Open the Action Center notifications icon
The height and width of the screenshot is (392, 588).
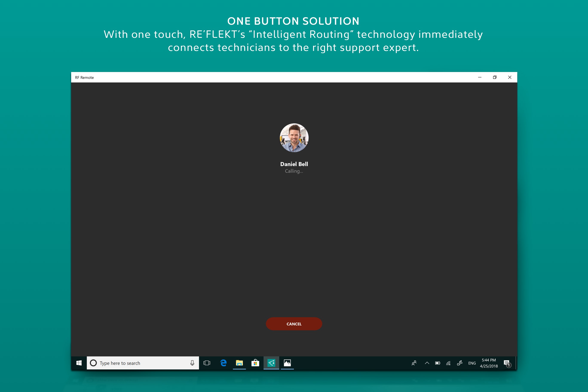[507, 363]
